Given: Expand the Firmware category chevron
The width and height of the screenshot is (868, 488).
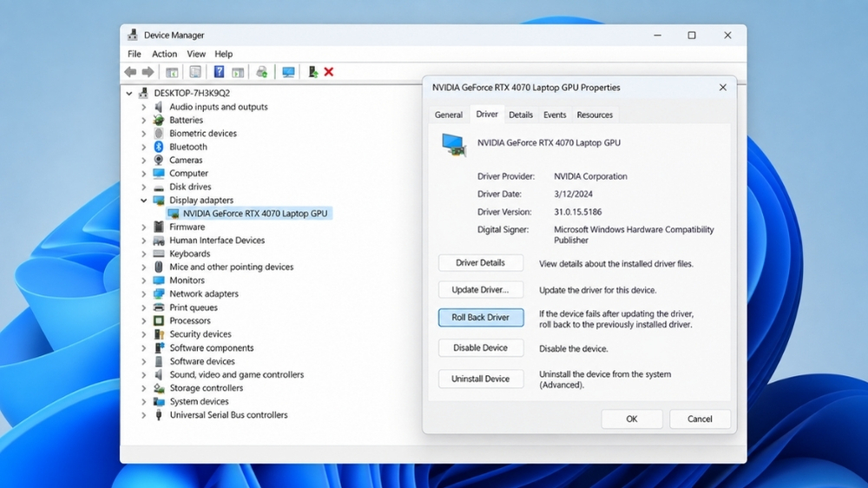Looking at the screenshot, I should point(143,228).
